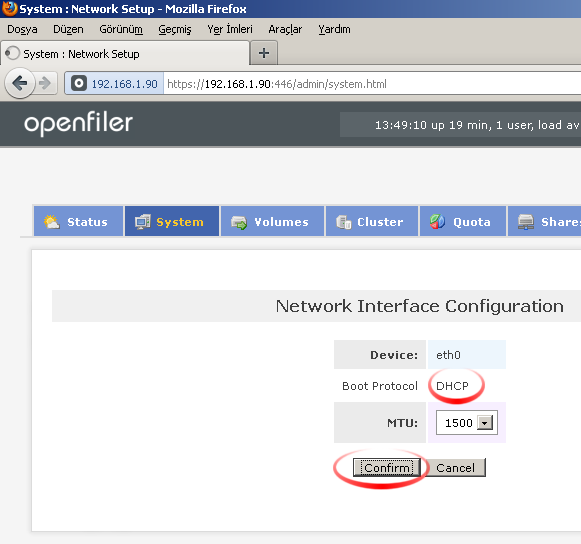Click the pie-chart Quota icon
This screenshot has width=581, height=544.
click(437, 222)
